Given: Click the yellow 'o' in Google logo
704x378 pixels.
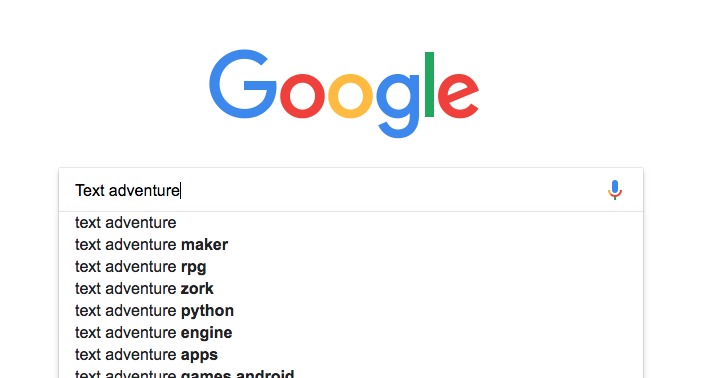Looking at the screenshot, I should click(350, 96).
